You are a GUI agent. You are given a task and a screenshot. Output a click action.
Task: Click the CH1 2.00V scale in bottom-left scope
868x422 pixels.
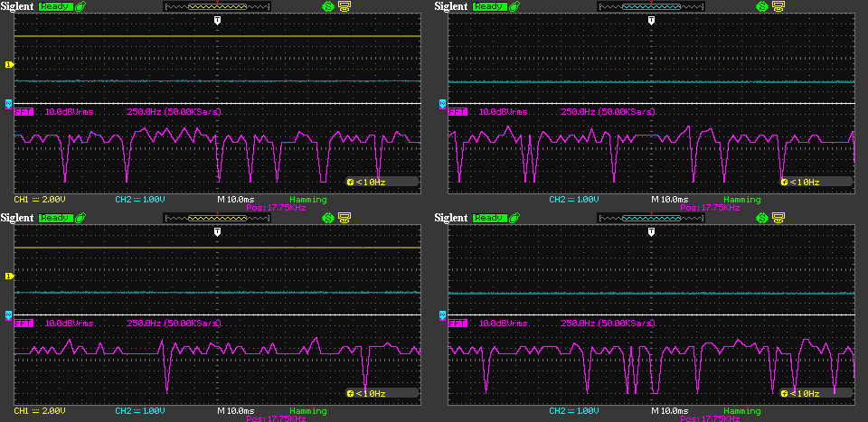(x=40, y=410)
